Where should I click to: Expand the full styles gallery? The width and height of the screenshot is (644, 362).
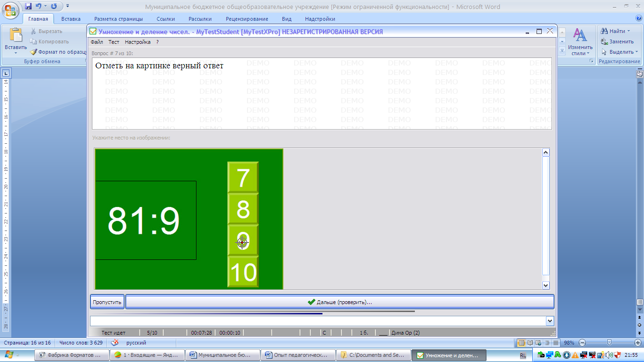[561, 51]
